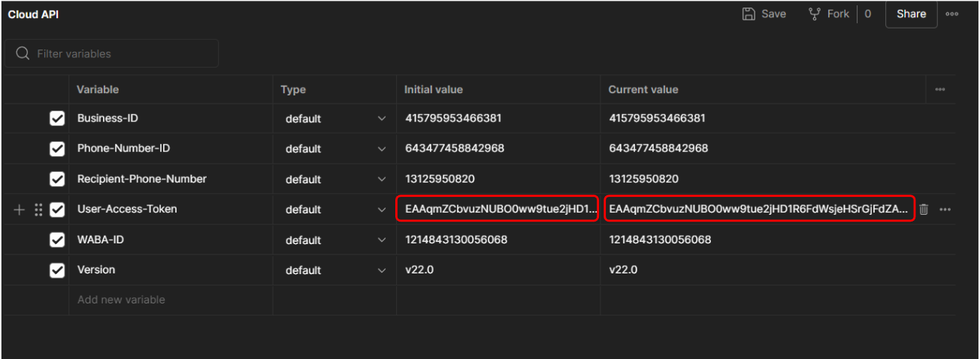
Task: Toggle the Version variable checkbox
Action: 56,270
